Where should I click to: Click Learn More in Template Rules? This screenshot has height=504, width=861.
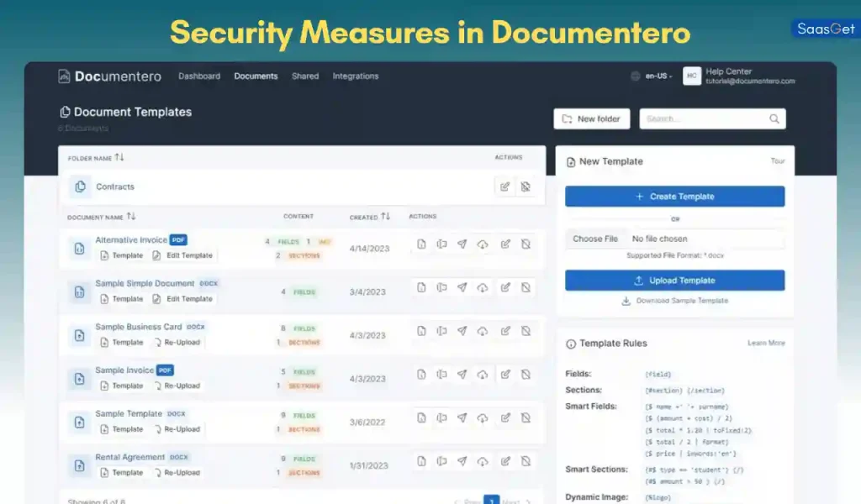point(766,344)
